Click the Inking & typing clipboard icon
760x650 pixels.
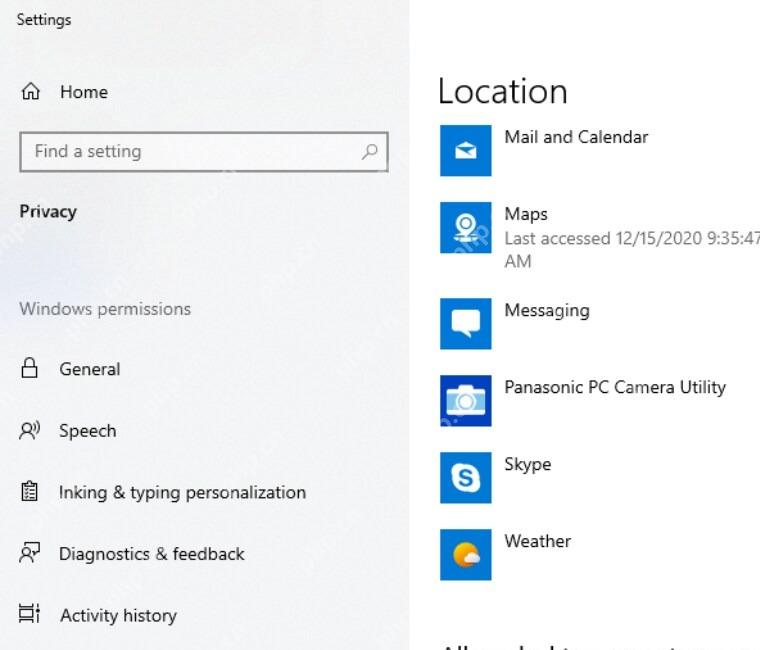pos(30,491)
